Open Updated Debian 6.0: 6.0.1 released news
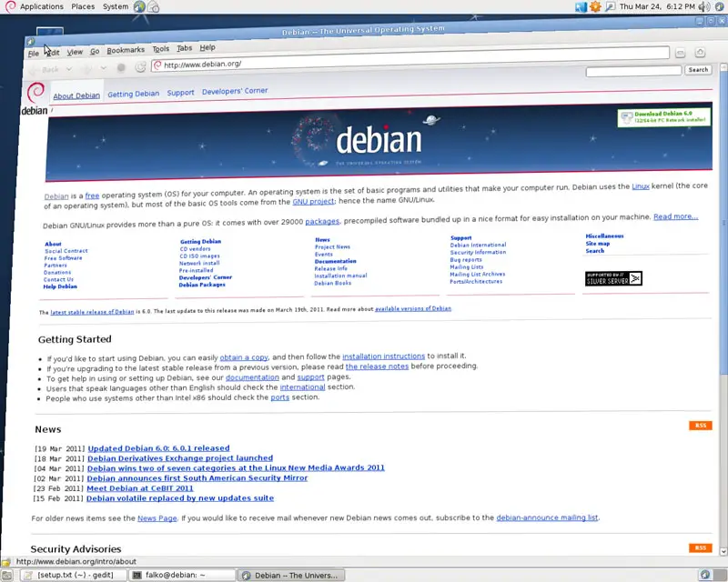The image size is (728, 582). tap(158, 448)
